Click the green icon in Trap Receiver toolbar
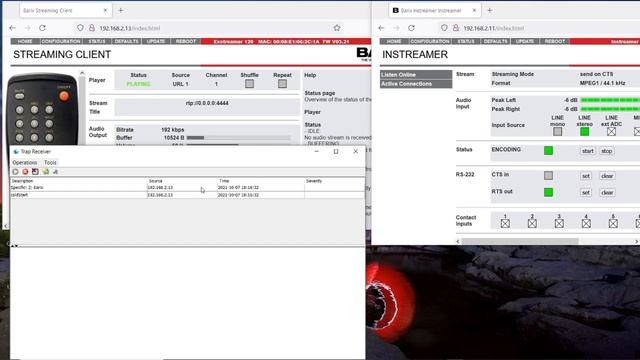The image size is (640, 360). tap(46, 172)
